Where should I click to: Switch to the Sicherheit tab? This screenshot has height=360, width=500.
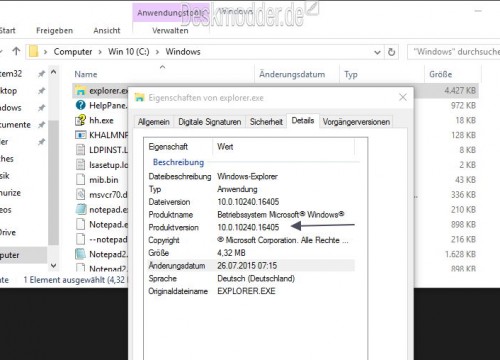[266, 122]
